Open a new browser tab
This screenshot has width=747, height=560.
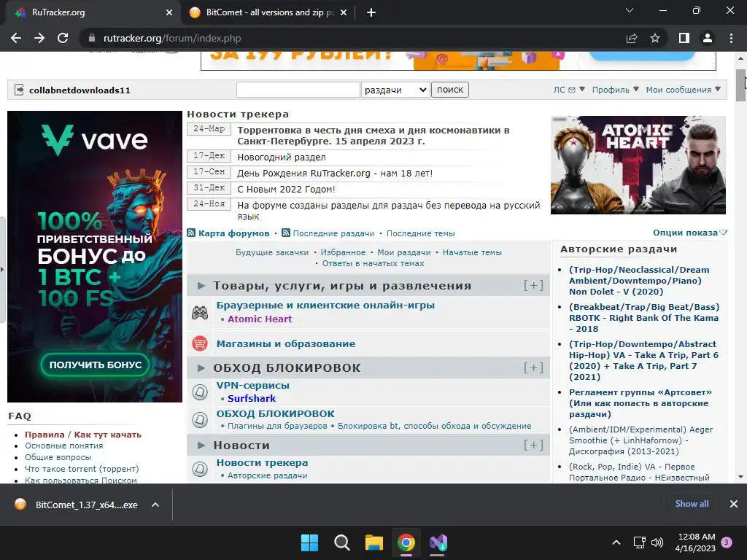click(371, 12)
